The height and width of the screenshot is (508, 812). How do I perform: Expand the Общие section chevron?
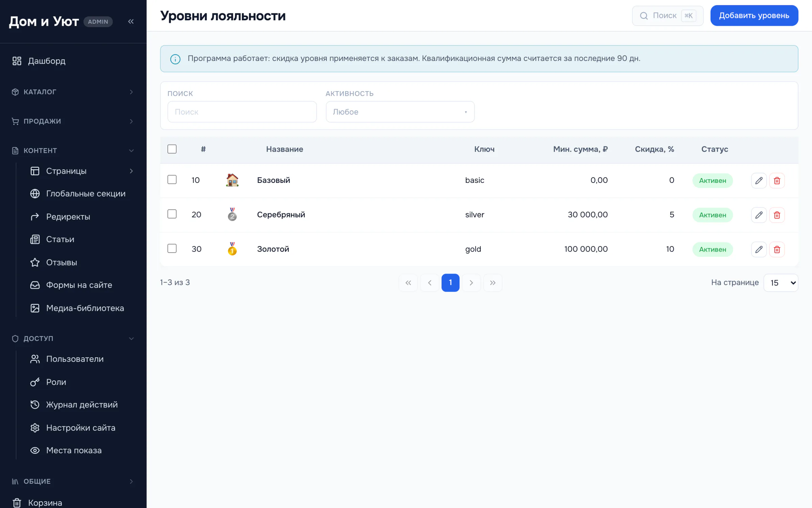131,482
